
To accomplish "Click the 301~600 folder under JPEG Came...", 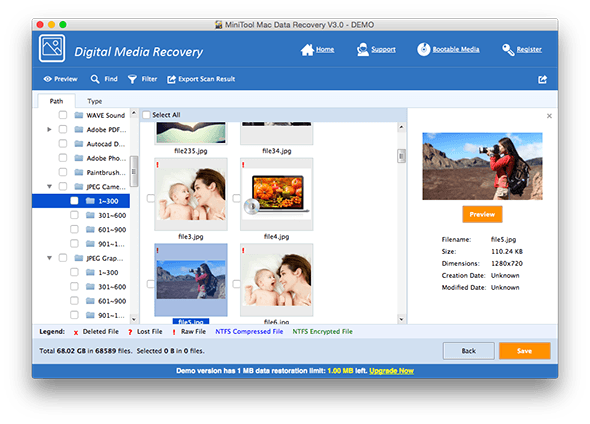I will pyautogui.click(x=90, y=215).
